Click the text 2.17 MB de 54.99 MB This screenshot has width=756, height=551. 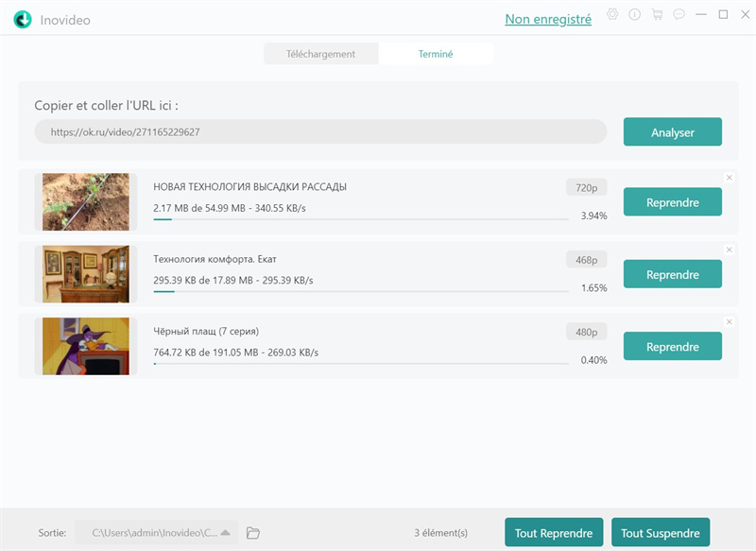tap(199, 208)
